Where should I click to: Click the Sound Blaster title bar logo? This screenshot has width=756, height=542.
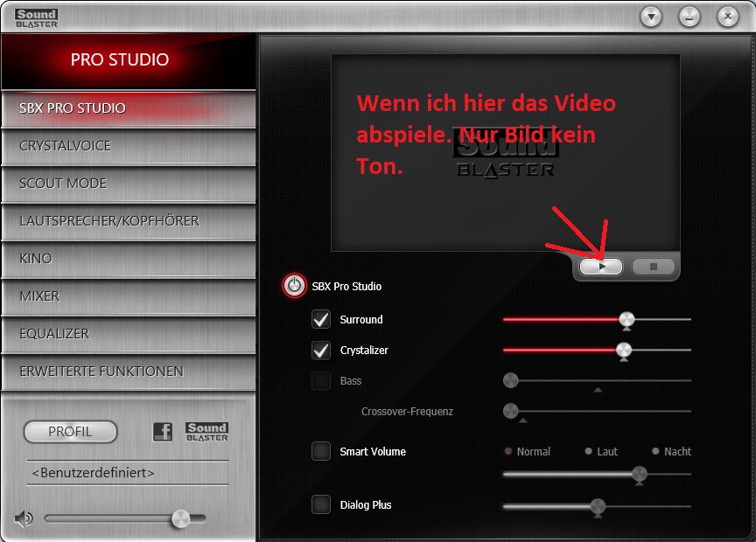(x=36, y=18)
